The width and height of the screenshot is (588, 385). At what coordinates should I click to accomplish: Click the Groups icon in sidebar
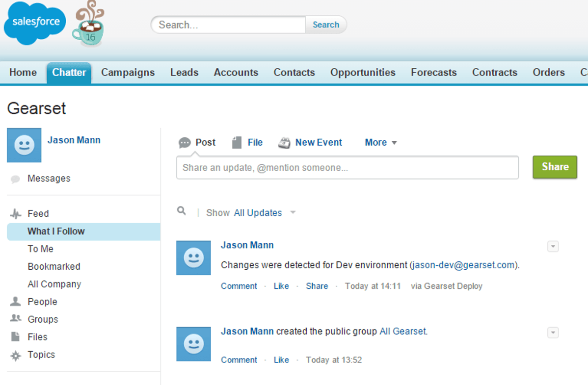pyautogui.click(x=16, y=319)
